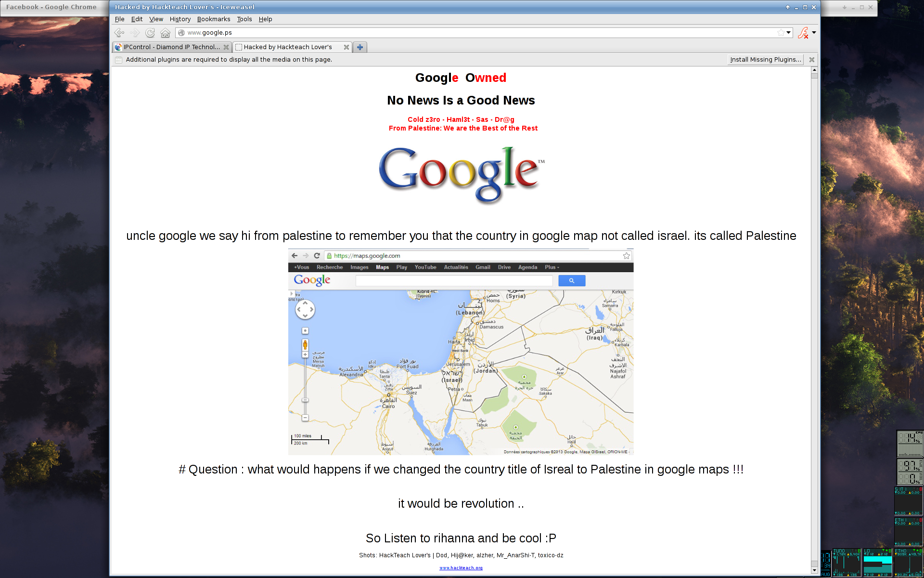
Task: Click the 'it would be revolution ..' text
Action: click(x=461, y=504)
